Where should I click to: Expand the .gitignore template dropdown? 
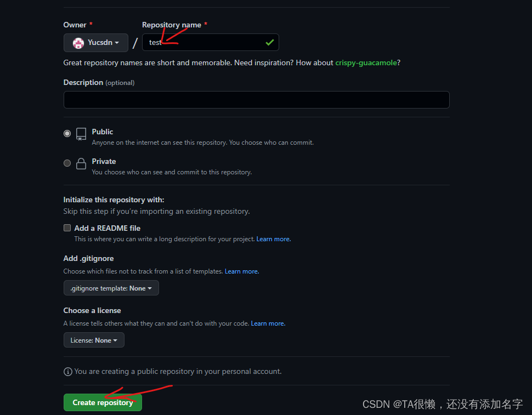[111, 288]
